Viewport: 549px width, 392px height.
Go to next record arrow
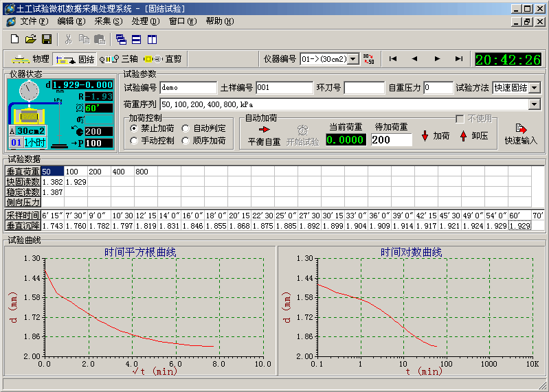click(437, 59)
